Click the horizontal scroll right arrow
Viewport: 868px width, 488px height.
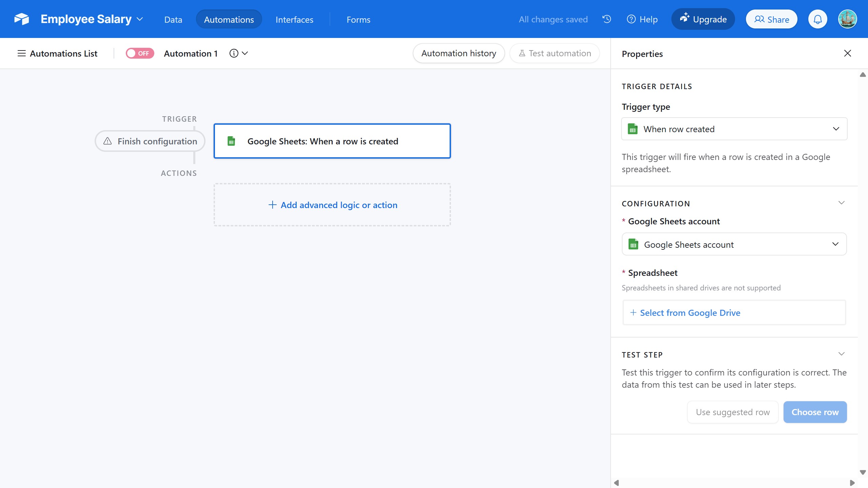pyautogui.click(x=852, y=483)
